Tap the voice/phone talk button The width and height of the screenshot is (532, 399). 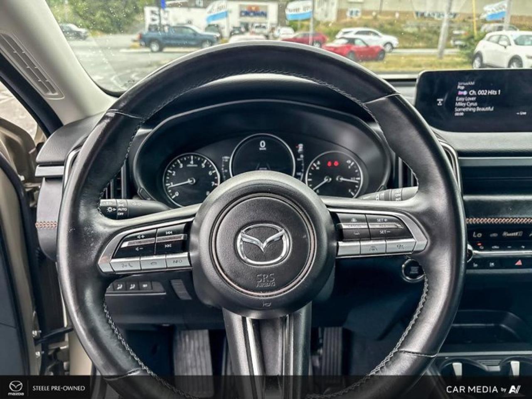coord(125,264)
